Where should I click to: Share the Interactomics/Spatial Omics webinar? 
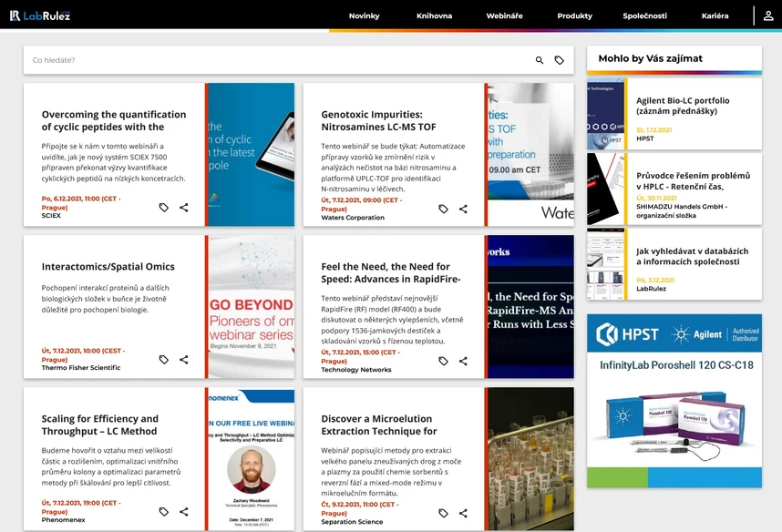[x=184, y=360]
